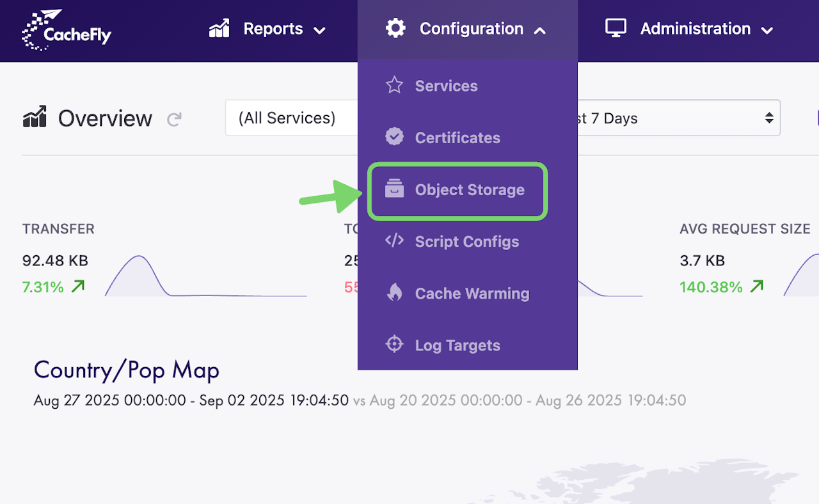Click the Administration monitor icon

click(x=616, y=29)
